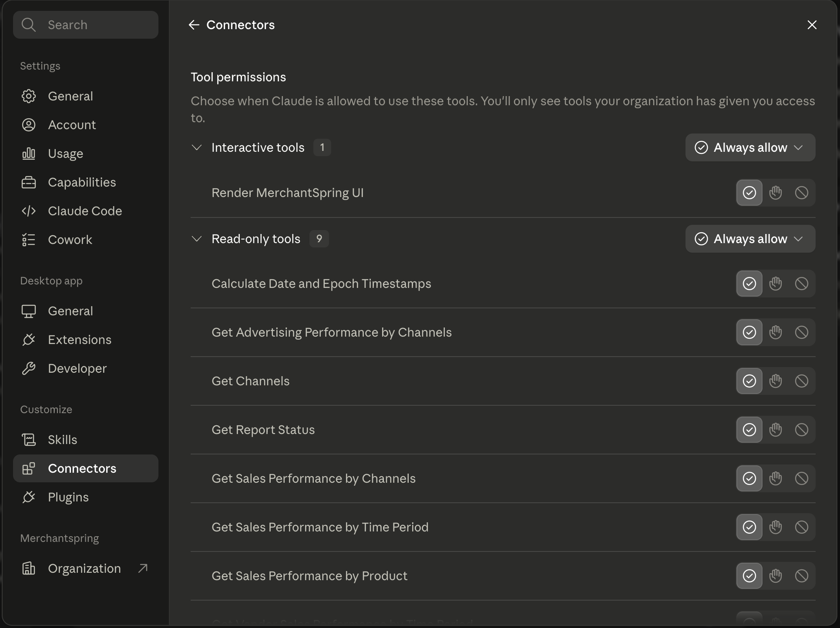840x628 pixels.
Task: Open Cowork settings
Action: (86, 240)
